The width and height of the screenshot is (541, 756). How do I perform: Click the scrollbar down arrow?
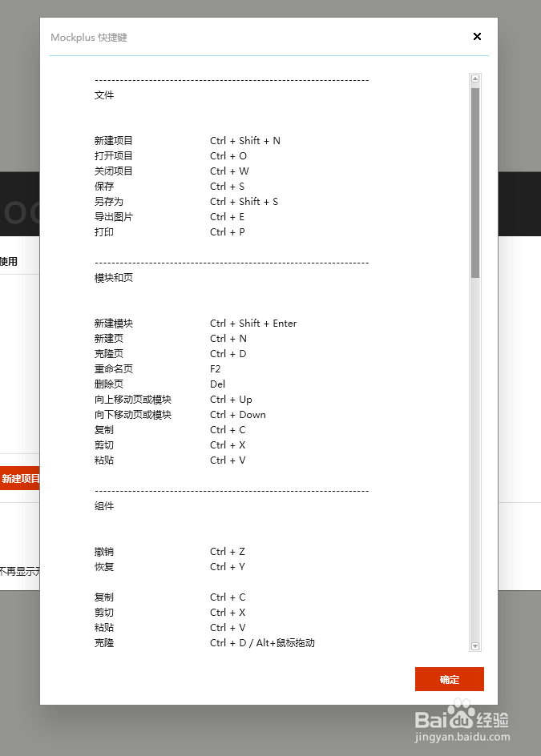point(475,646)
